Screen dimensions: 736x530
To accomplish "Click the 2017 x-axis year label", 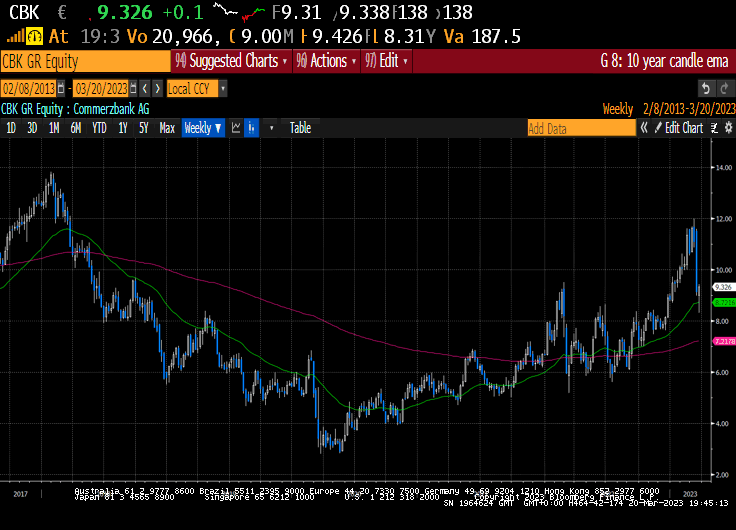I will (20, 494).
